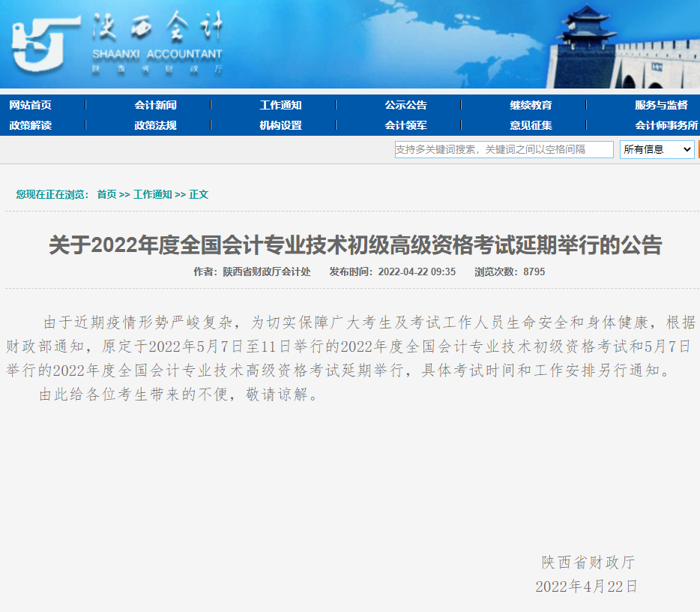
Task: Click the 机构设置 navigation link
Action: click(281, 124)
